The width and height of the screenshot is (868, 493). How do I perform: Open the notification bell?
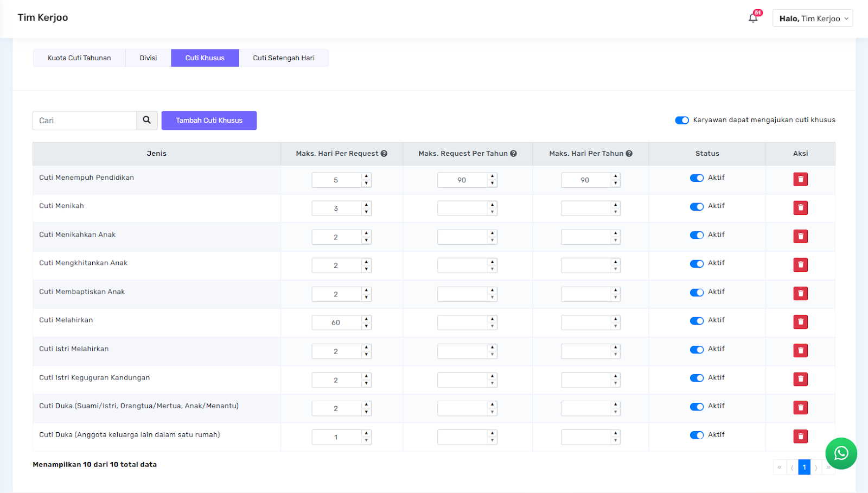click(753, 18)
